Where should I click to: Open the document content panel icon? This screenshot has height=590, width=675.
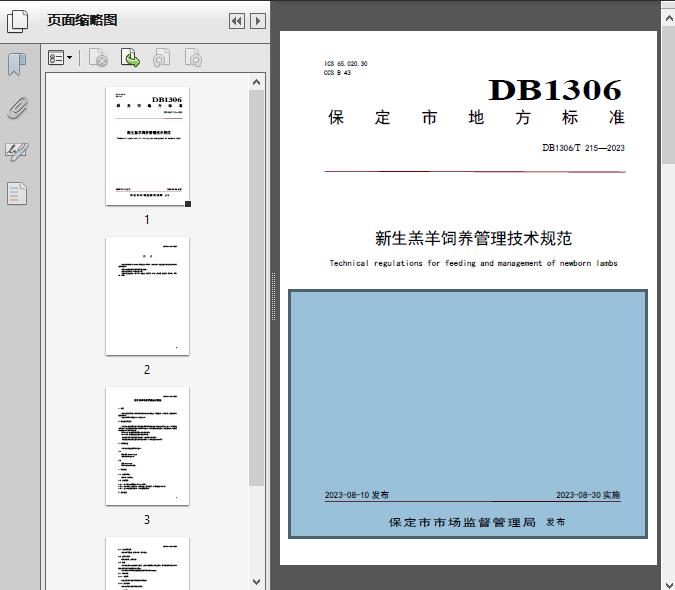(17, 194)
